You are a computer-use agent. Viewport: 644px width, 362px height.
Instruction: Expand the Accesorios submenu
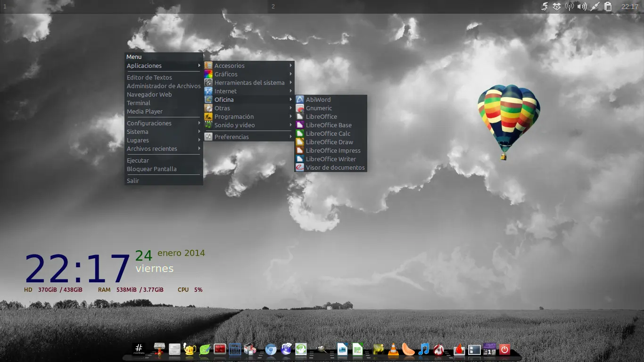249,66
